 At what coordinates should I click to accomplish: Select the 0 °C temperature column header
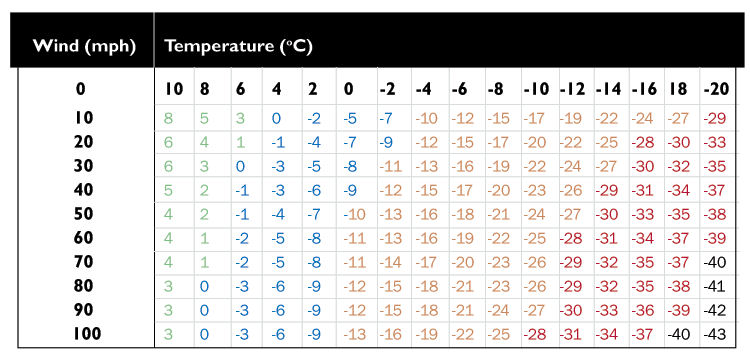click(x=349, y=89)
